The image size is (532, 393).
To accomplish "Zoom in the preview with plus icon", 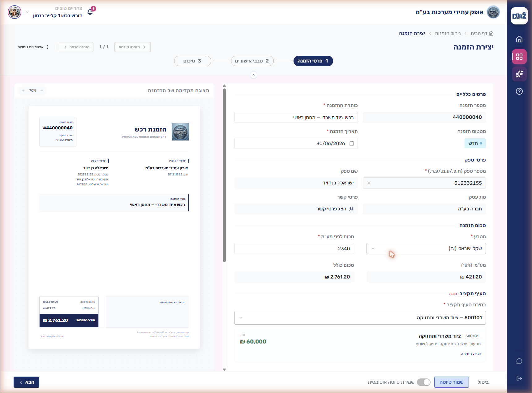I will (x=23, y=91).
